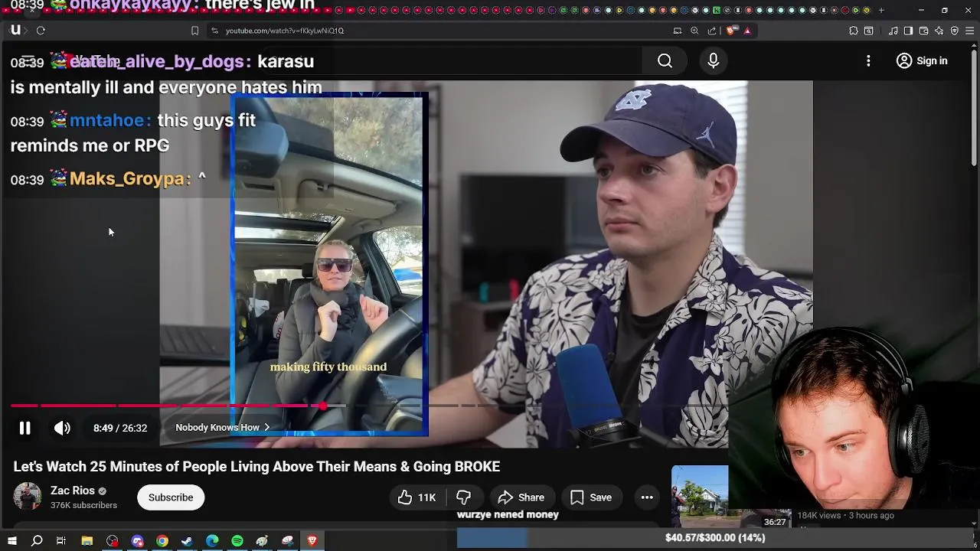Viewport: 980px width, 551px height.
Task: Open more actions ellipsis below video
Action: (647, 497)
